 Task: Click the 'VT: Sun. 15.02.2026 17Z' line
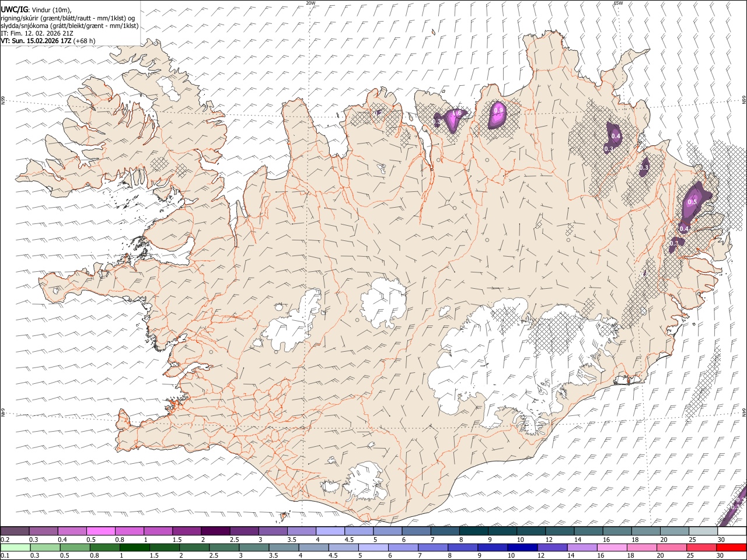click(36, 41)
